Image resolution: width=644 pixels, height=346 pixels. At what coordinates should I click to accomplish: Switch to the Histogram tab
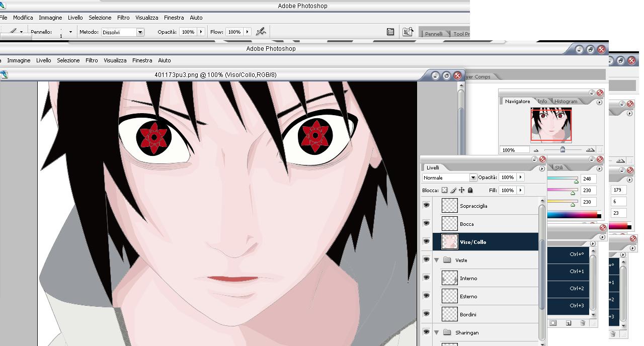pyautogui.click(x=566, y=101)
